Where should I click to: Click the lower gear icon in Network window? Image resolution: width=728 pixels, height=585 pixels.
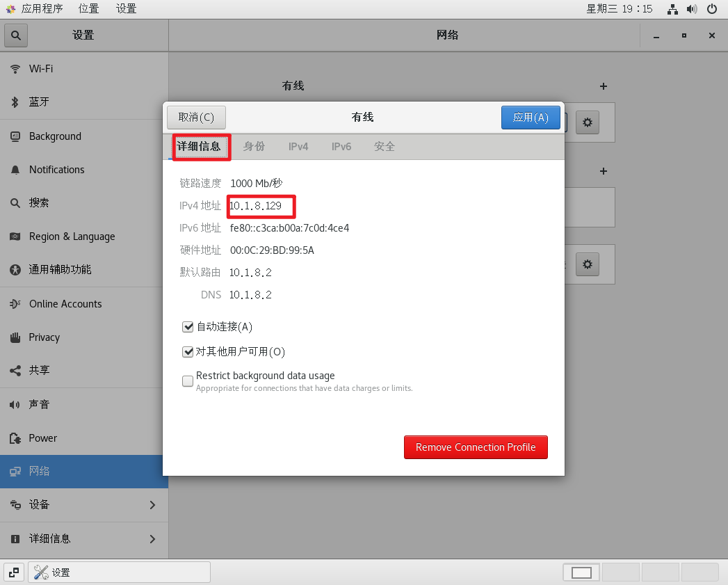[588, 264]
